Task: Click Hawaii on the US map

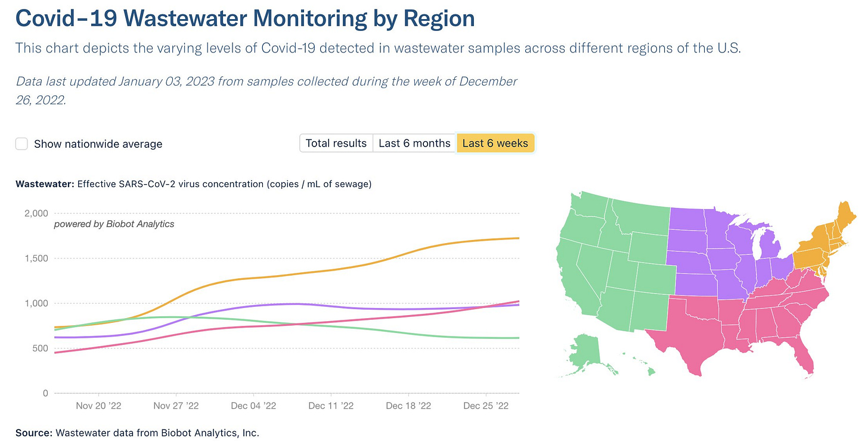Action: pyautogui.click(x=647, y=372)
